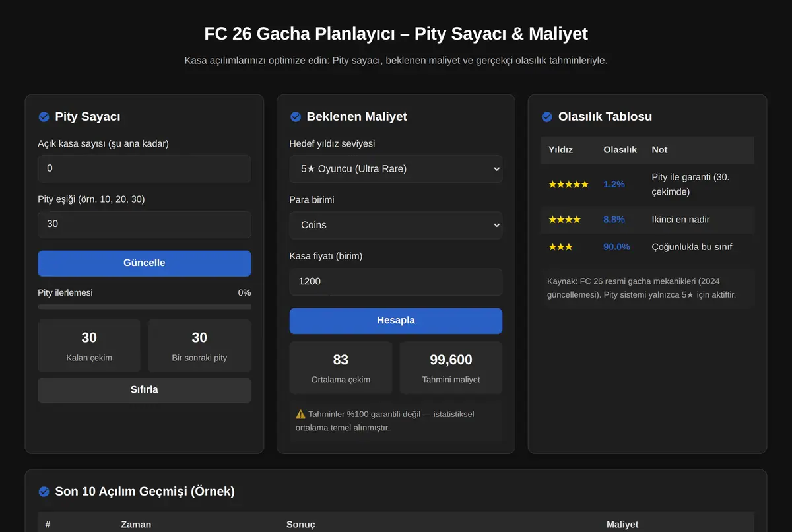
Task: Click the three-star rating icons row
Action: [560, 247]
